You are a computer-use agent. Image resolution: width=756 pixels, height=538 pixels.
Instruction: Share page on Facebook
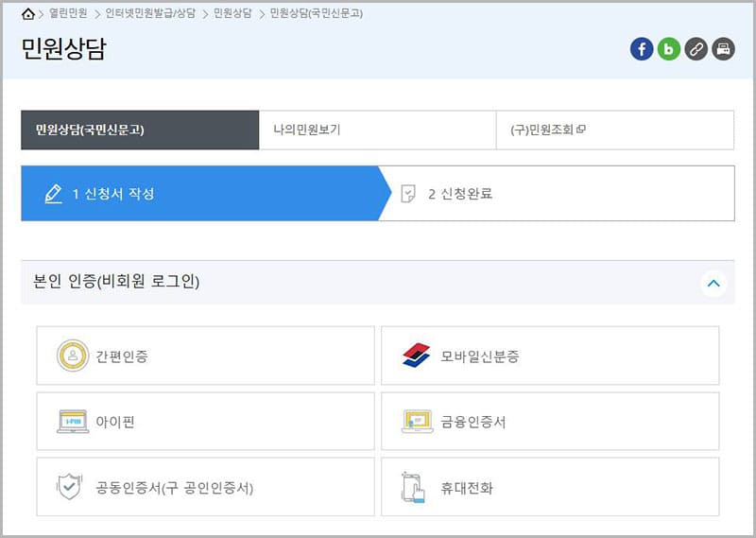(642, 49)
